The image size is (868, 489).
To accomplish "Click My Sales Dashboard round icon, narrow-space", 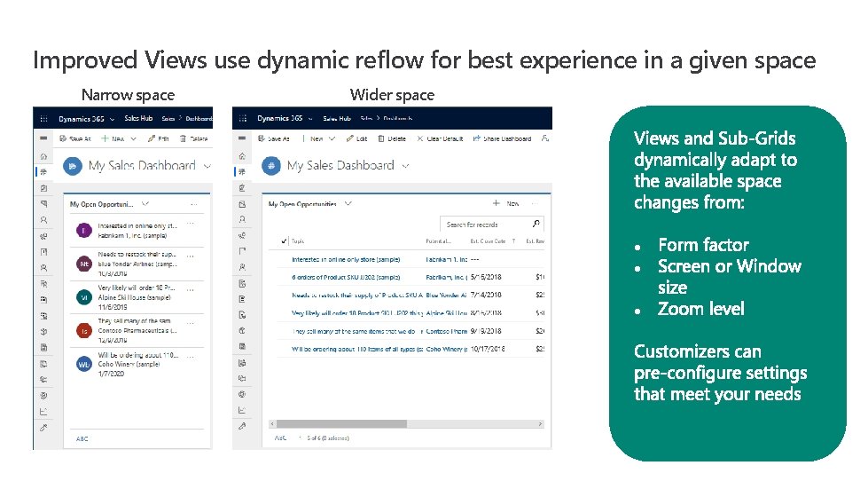I will tap(73, 166).
